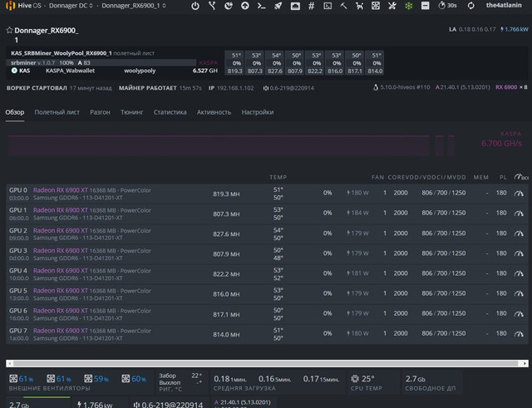The image size is (532, 408).
Task: Open the fan control icon in toolbar
Action: point(376,6)
